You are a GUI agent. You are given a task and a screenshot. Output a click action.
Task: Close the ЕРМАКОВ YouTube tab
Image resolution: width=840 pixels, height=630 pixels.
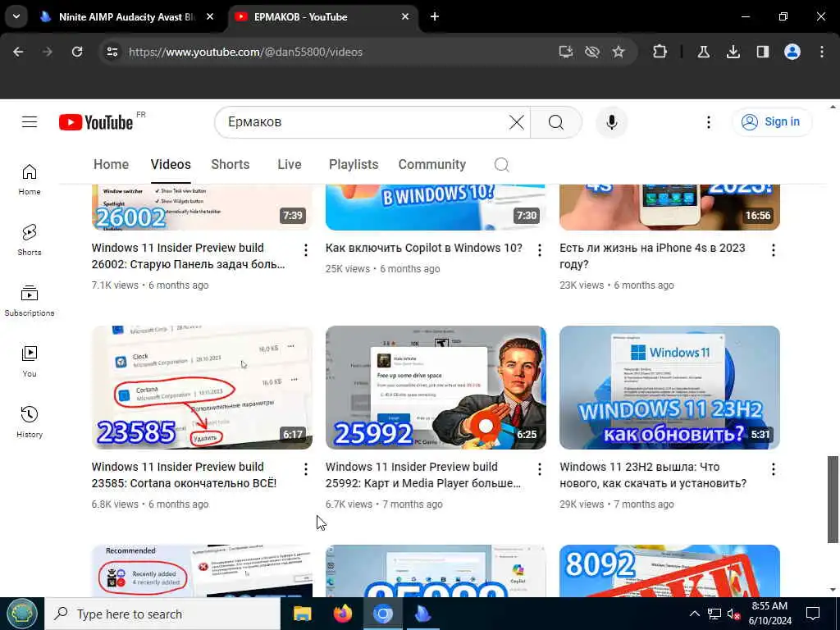click(405, 16)
